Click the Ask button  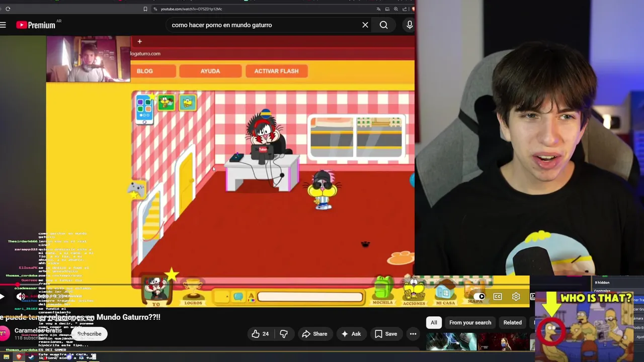click(x=351, y=334)
